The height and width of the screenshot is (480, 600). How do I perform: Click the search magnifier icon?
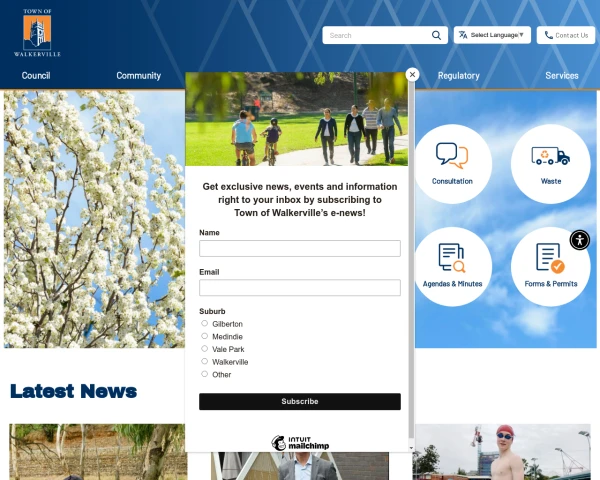pyautogui.click(x=436, y=35)
